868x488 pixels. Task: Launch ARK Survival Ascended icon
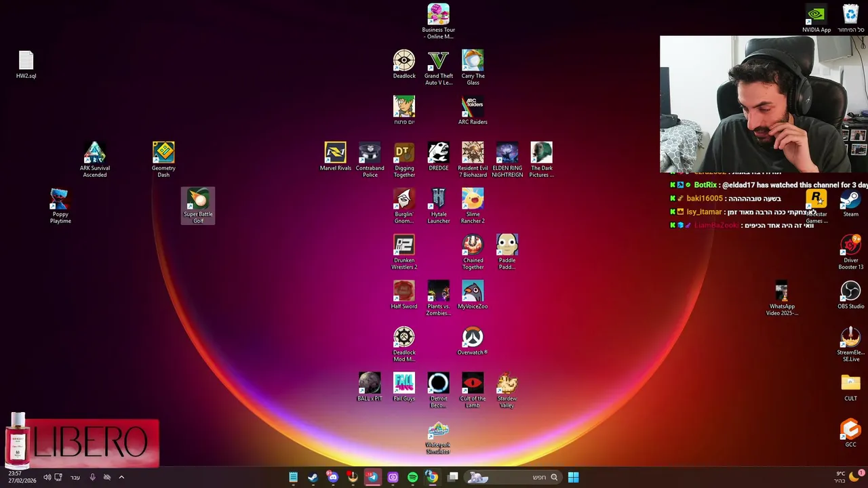94,160
